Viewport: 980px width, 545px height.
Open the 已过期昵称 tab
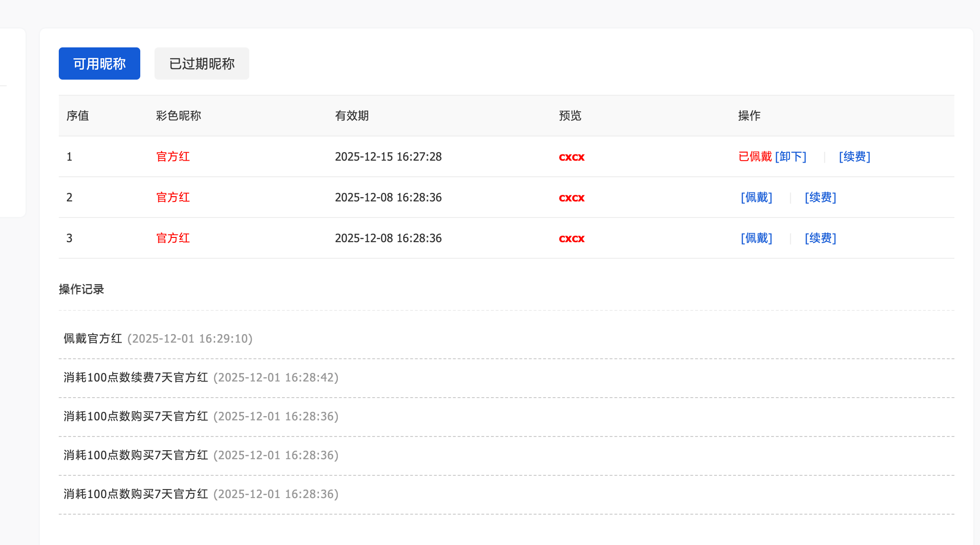(201, 64)
